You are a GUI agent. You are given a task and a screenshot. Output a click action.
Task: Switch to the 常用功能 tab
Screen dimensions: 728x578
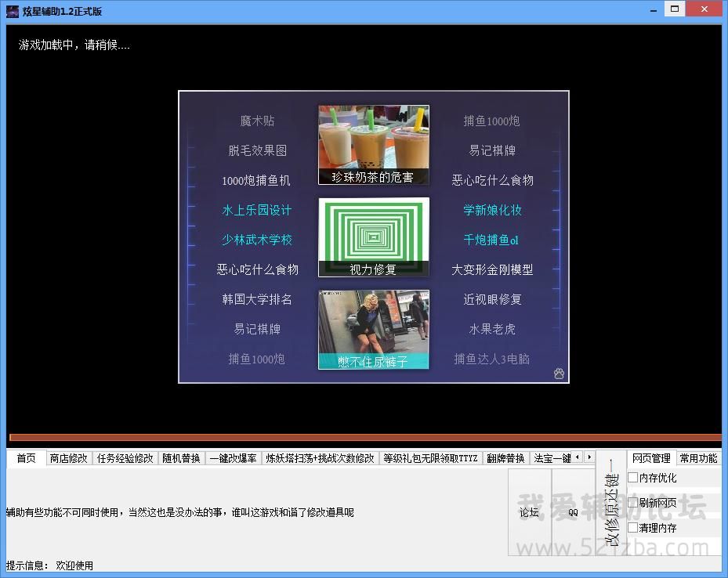point(697,458)
